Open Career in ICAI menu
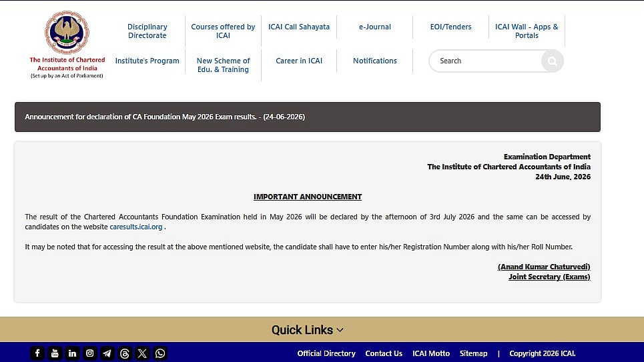 click(299, 61)
